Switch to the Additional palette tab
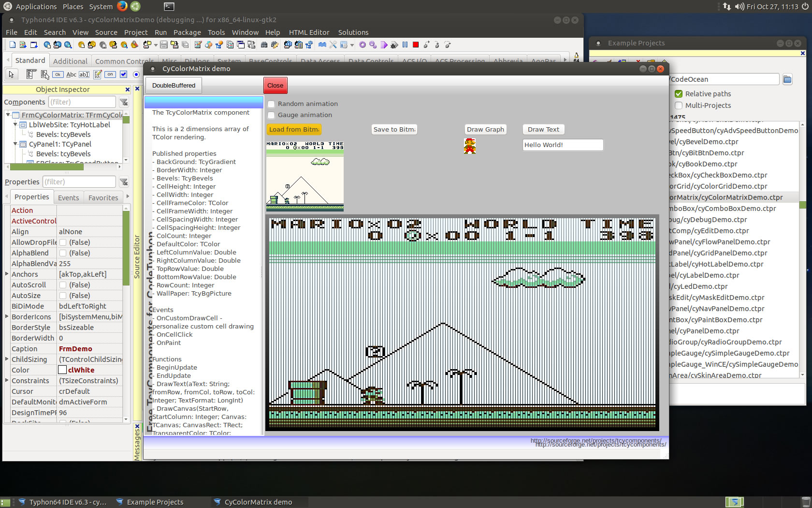Image resolution: width=812 pixels, height=508 pixels. (x=70, y=61)
